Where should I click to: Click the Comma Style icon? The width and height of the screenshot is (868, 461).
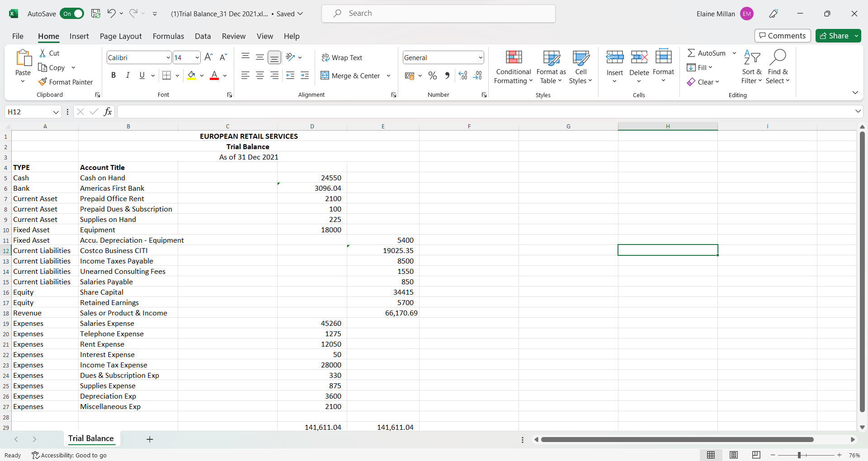[x=447, y=75]
